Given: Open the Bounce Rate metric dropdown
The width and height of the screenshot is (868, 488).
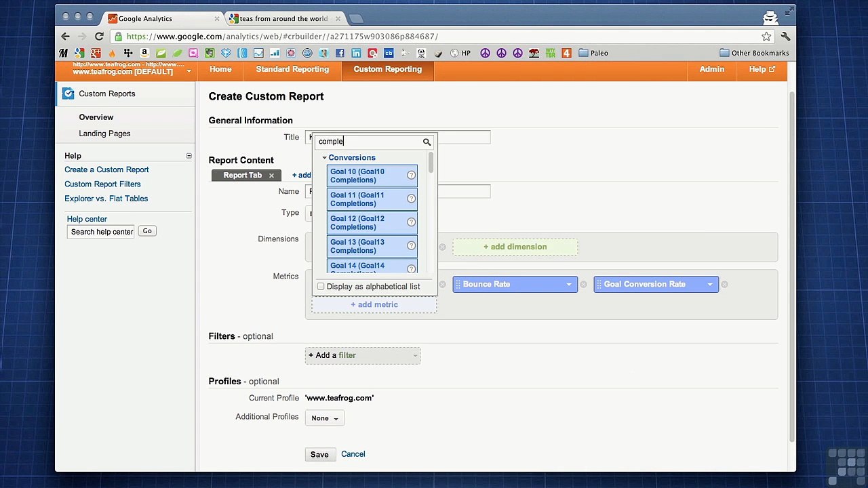Looking at the screenshot, I should coord(569,285).
